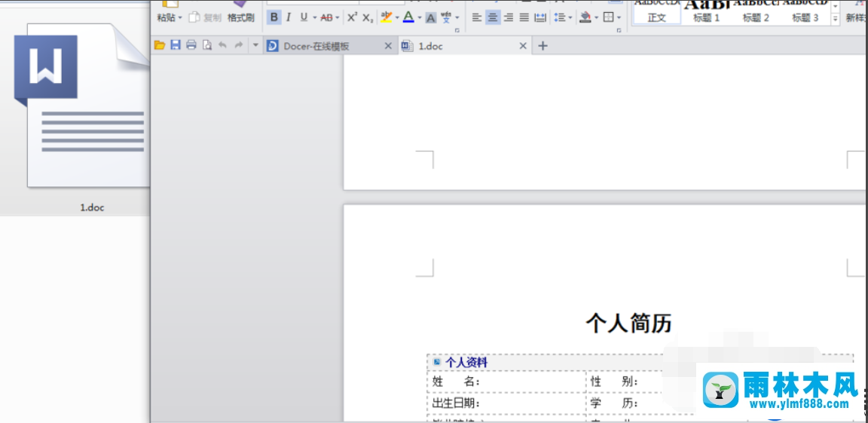The image size is (868, 423).
Task: Expand the styles gallery list
Action: [x=836, y=19]
